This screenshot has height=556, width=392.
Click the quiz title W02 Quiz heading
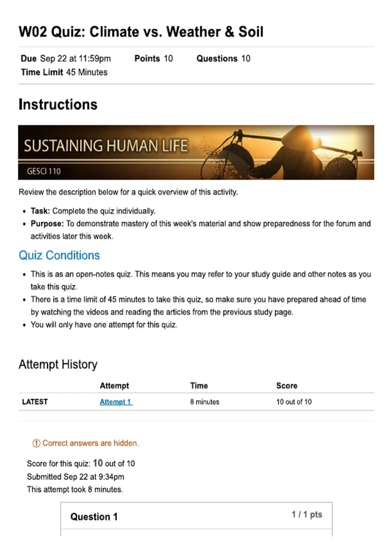pos(141,32)
